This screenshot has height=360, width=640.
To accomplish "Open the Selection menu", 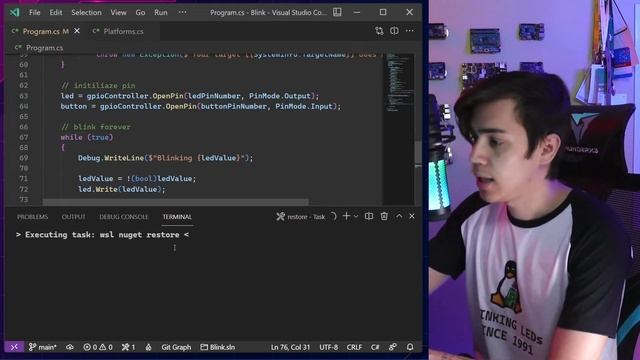I will (x=86, y=13).
